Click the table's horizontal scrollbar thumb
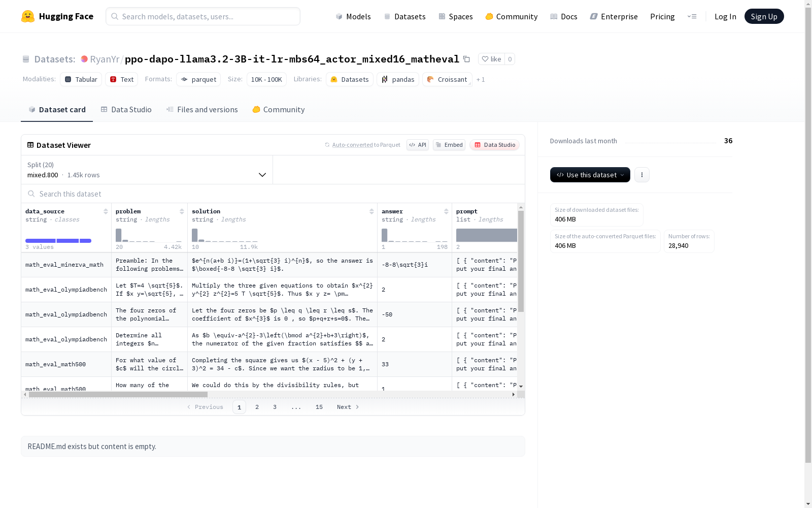Viewport: 812px width, 508px height. (118, 394)
